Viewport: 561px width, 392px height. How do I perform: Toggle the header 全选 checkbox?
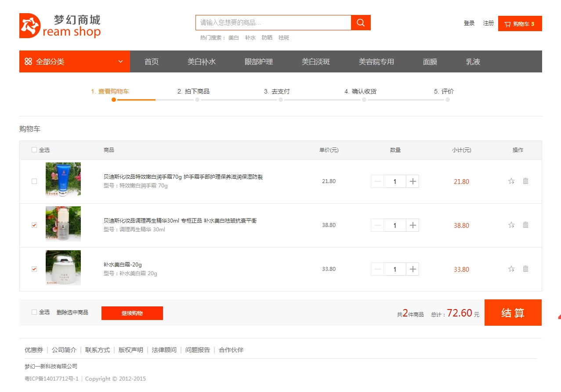34,150
